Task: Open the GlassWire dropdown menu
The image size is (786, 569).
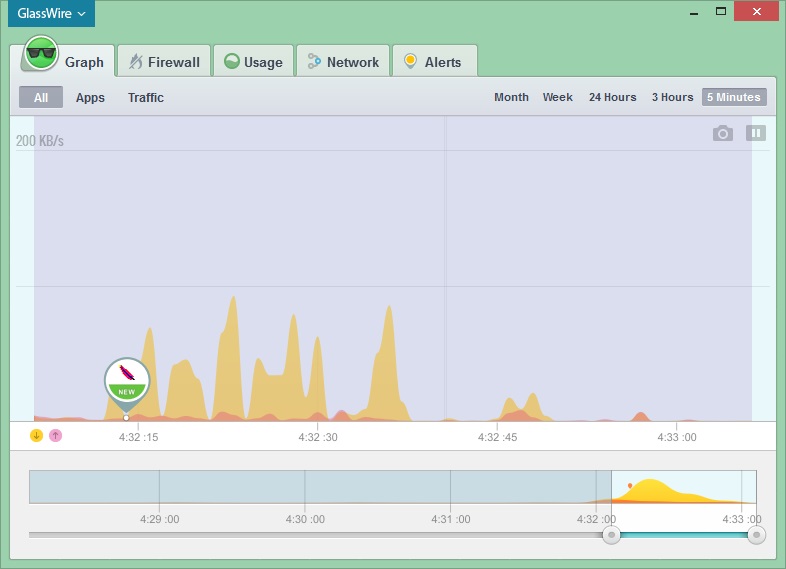Action: click(51, 14)
